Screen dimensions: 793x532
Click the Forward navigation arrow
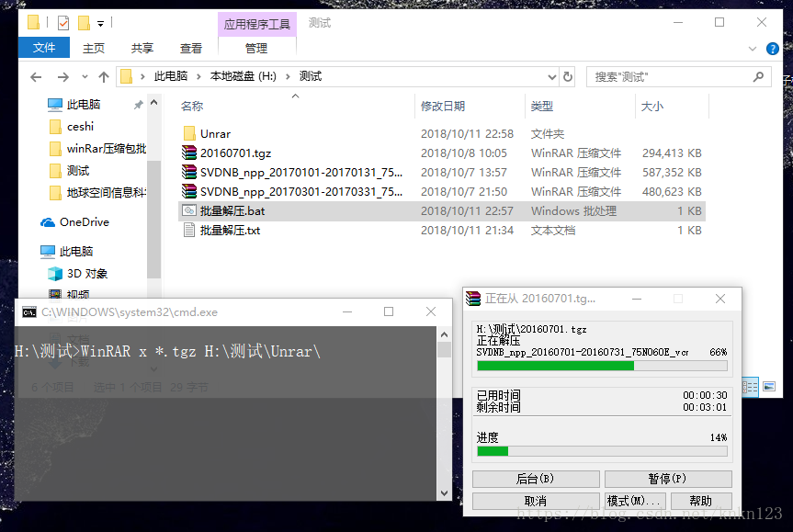tap(62, 77)
